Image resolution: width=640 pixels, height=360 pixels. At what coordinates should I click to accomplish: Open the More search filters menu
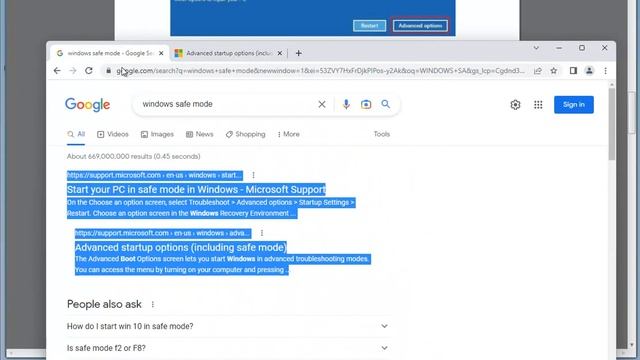click(289, 134)
